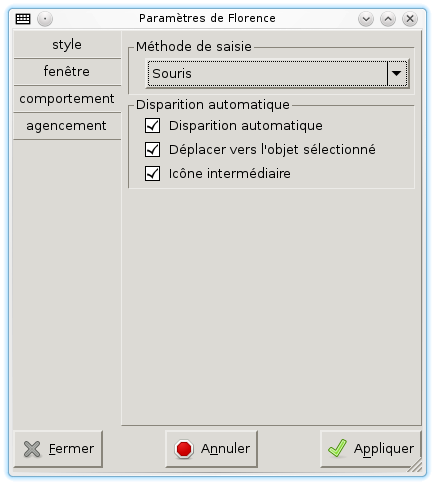Uncheck the Disparition automatique checkbox
This screenshot has width=435, height=485.
coord(152,126)
